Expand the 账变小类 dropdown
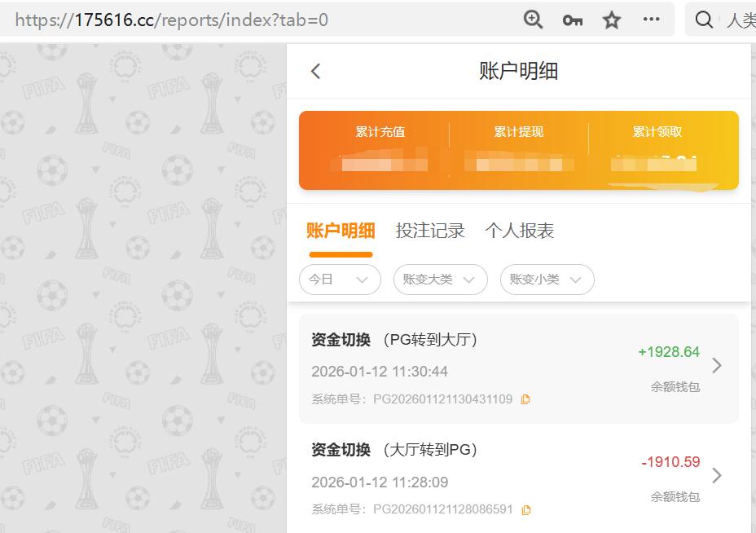This screenshot has height=533, width=756. (547, 280)
